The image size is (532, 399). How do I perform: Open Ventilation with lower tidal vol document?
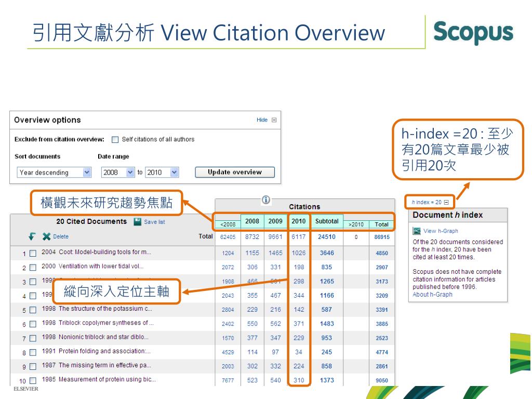point(101,267)
